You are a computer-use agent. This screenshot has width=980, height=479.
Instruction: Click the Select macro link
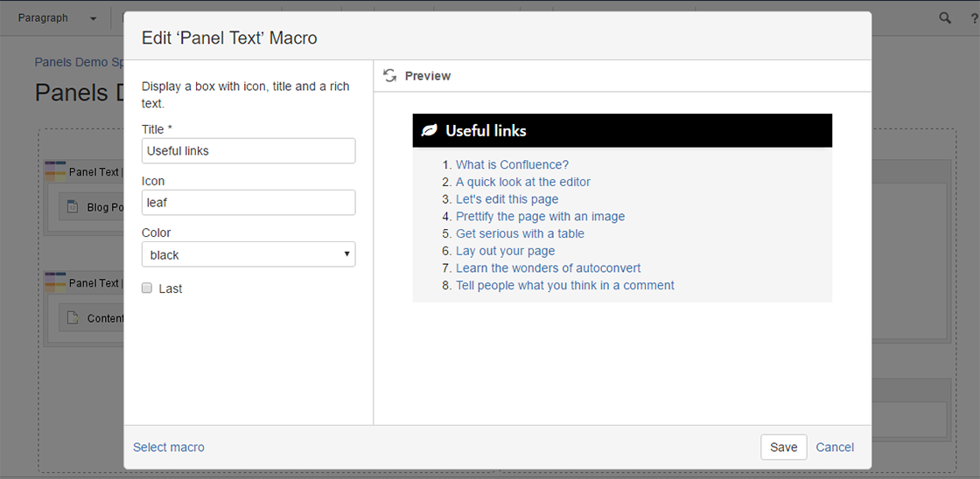(x=169, y=448)
